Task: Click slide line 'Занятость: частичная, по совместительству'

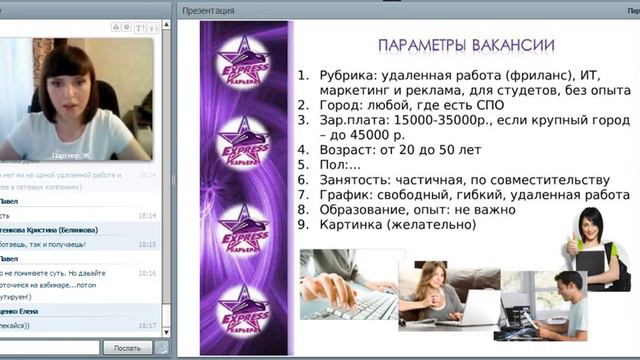Action: 464,180
